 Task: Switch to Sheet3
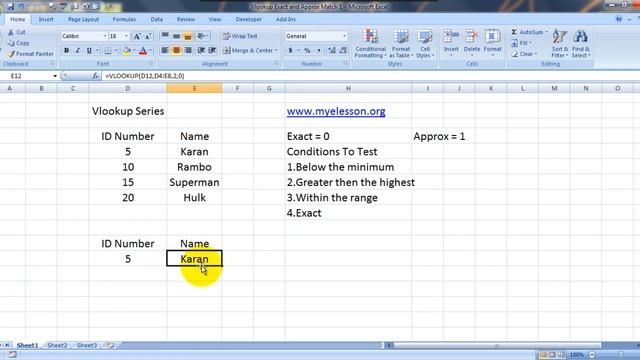pyautogui.click(x=87, y=345)
